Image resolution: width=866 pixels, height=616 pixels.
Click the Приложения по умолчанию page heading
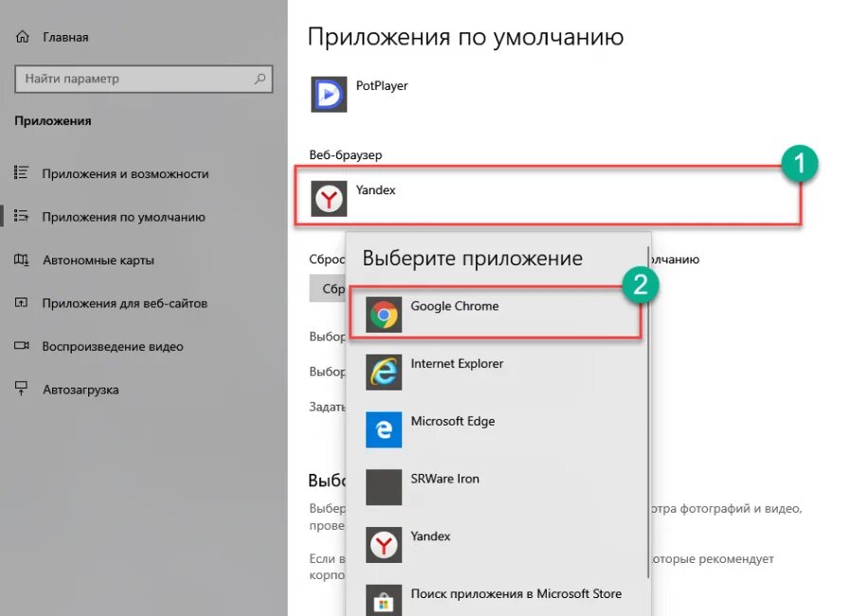pos(465,37)
